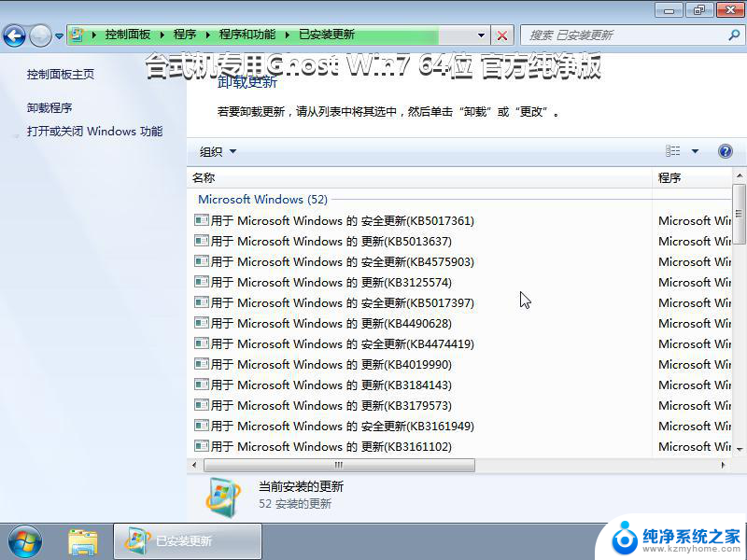
Task: Expand the arrow before 已安装更新 in the breadcrumb
Action: pos(288,35)
